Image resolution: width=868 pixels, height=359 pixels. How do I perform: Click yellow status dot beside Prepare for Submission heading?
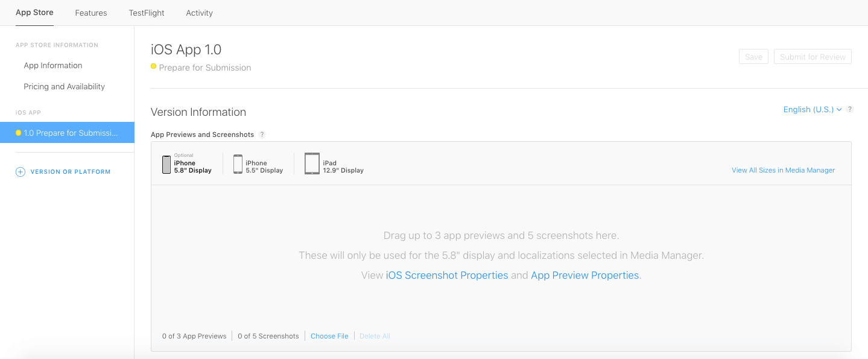pos(154,67)
